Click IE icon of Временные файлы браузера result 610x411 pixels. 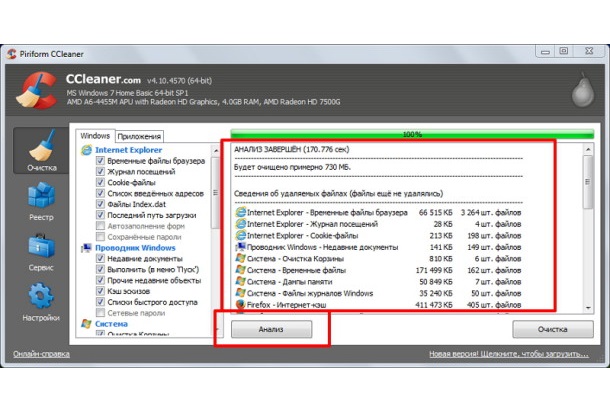click(x=240, y=212)
